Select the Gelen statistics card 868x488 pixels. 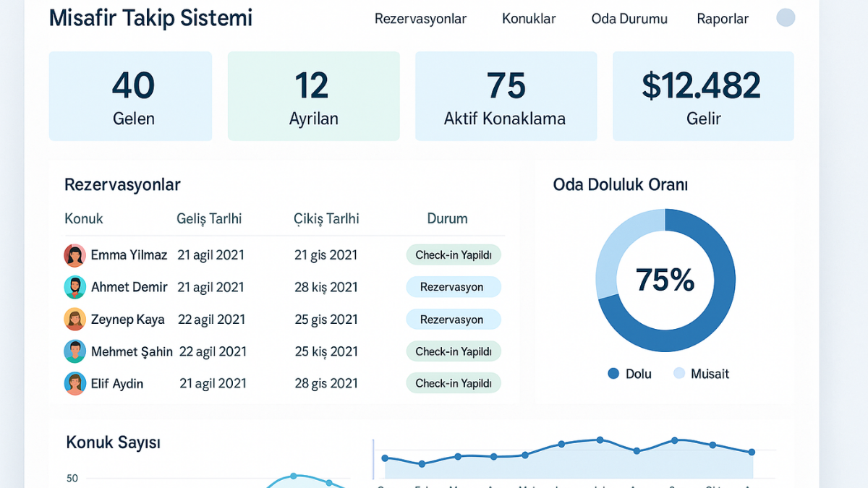click(130, 95)
